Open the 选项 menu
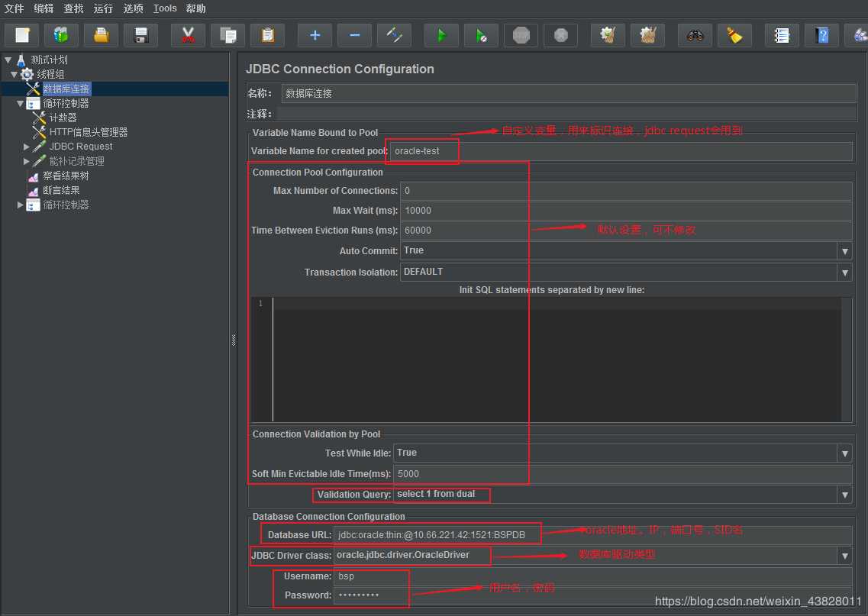The width and height of the screenshot is (868, 616). coord(133,8)
